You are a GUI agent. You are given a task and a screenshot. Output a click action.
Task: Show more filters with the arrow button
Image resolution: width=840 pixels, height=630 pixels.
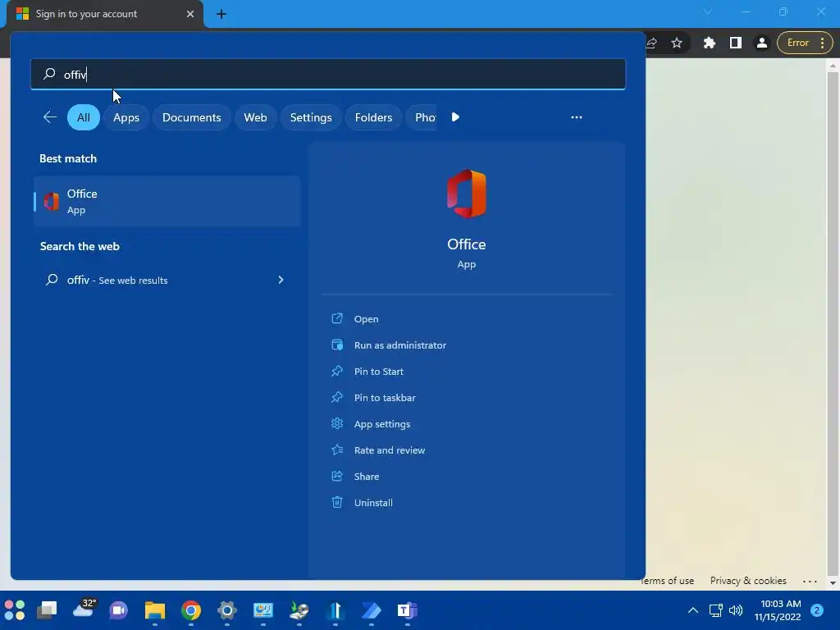pos(454,117)
